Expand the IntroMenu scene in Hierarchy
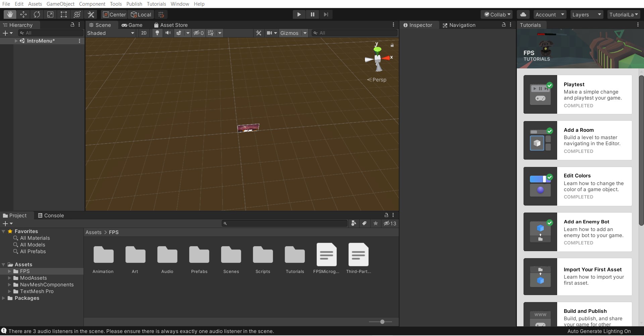The image size is (644, 336). tap(16, 41)
